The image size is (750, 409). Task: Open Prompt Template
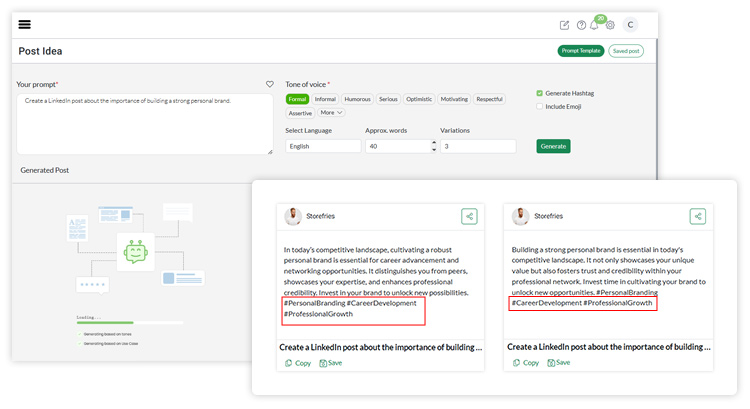click(x=581, y=51)
